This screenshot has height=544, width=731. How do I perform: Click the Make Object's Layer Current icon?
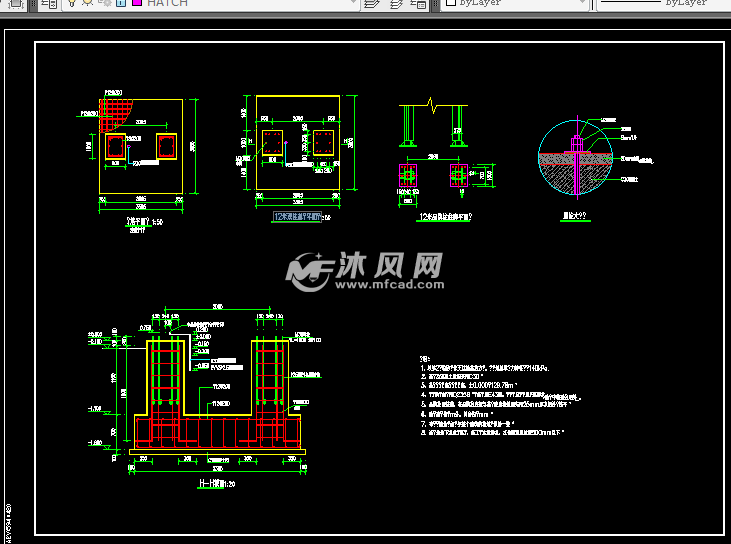(372, 4)
